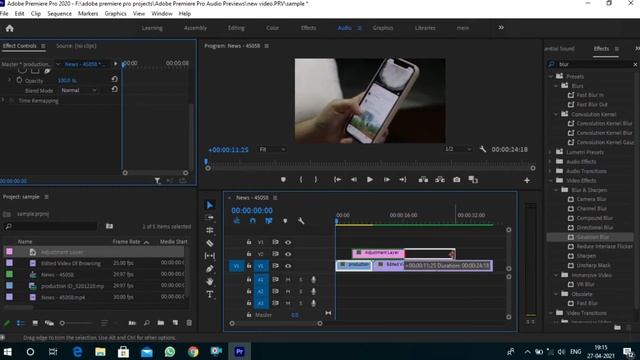Screen dimensions: 640x360
Task: Toggle timeline Snap magnet icon
Action: coord(253,221)
